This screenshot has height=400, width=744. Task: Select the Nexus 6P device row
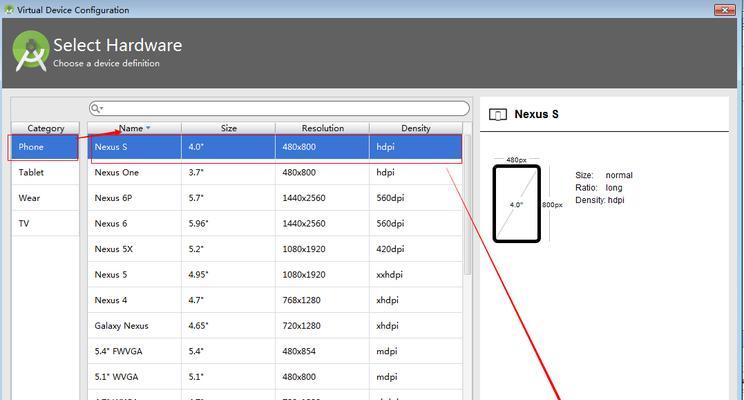(x=275, y=198)
